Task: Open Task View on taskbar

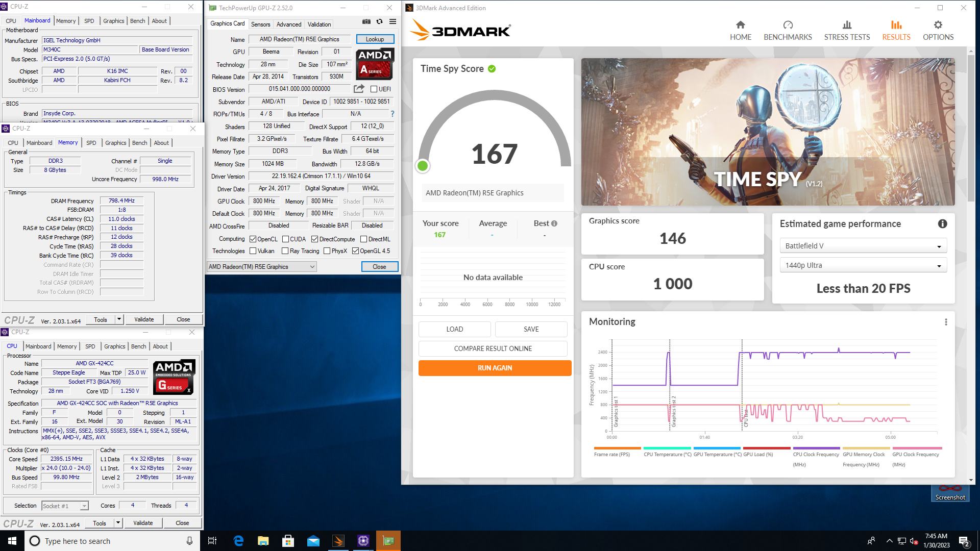Action: pyautogui.click(x=212, y=541)
